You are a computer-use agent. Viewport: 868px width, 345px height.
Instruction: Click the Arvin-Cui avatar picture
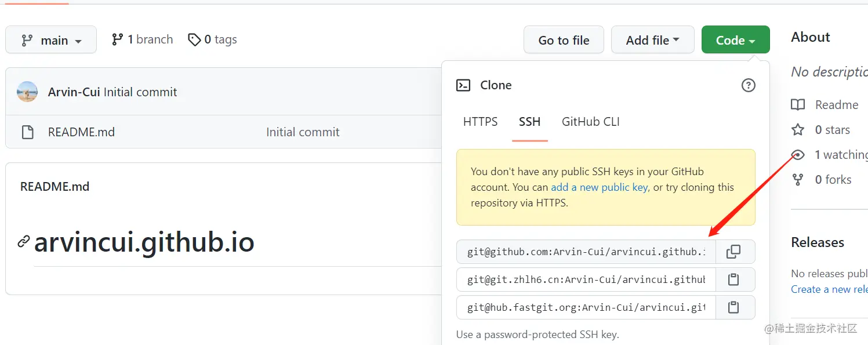pyautogui.click(x=27, y=92)
